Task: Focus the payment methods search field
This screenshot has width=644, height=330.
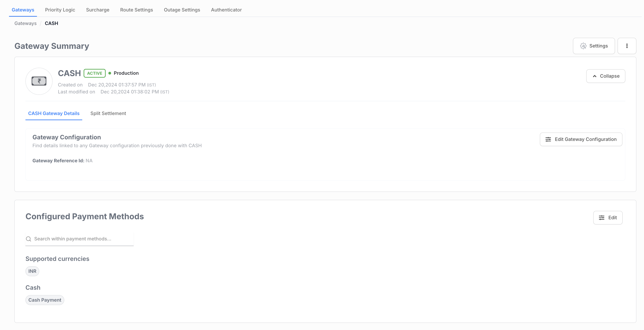Action: (x=82, y=239)
